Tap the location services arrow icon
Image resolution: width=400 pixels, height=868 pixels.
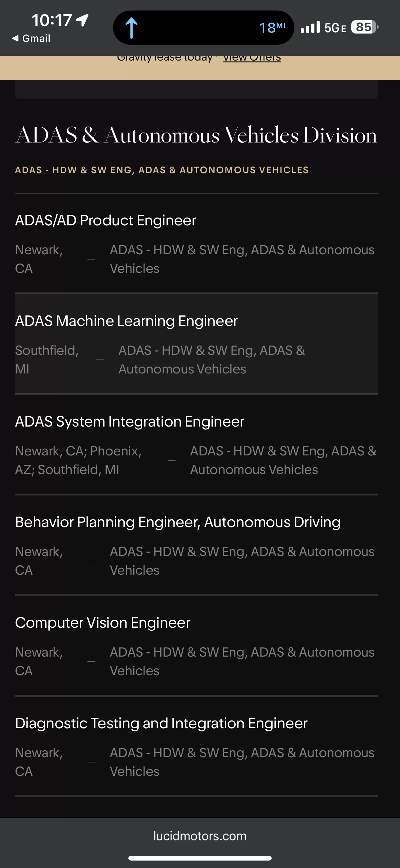82,20
